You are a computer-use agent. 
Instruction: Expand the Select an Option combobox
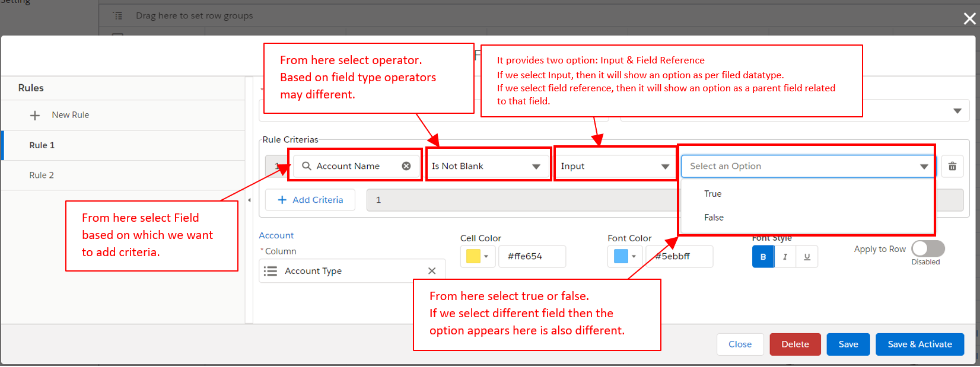[808, 166]
